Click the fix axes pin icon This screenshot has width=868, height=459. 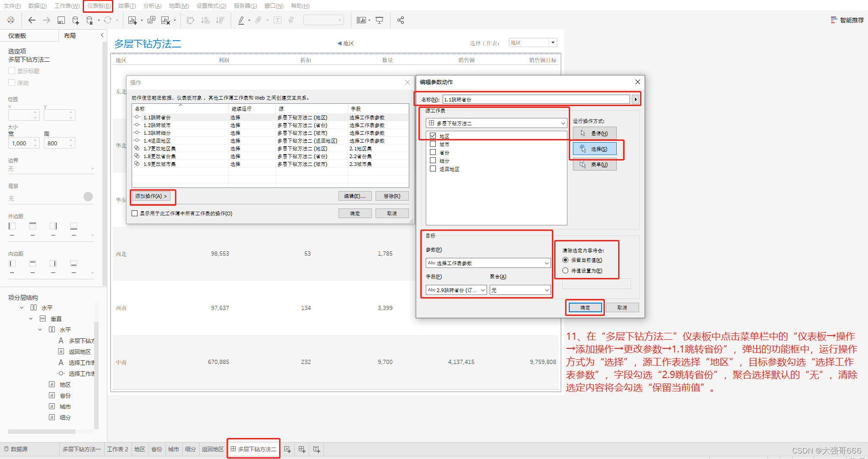(x=291, y=20)
